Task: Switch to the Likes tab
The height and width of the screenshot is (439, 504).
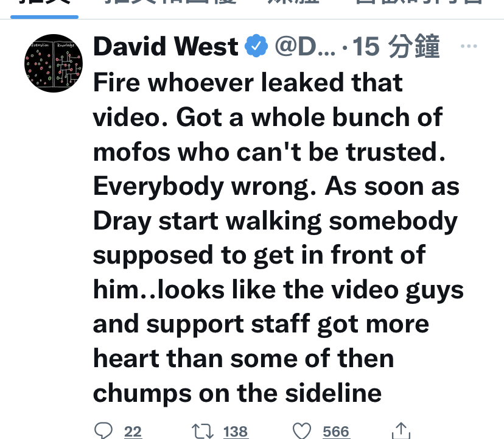Action: (419, 2)
